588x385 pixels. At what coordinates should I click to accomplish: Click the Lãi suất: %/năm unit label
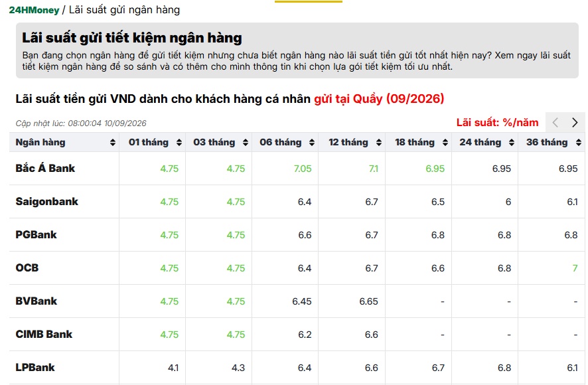tap(497, 122)
